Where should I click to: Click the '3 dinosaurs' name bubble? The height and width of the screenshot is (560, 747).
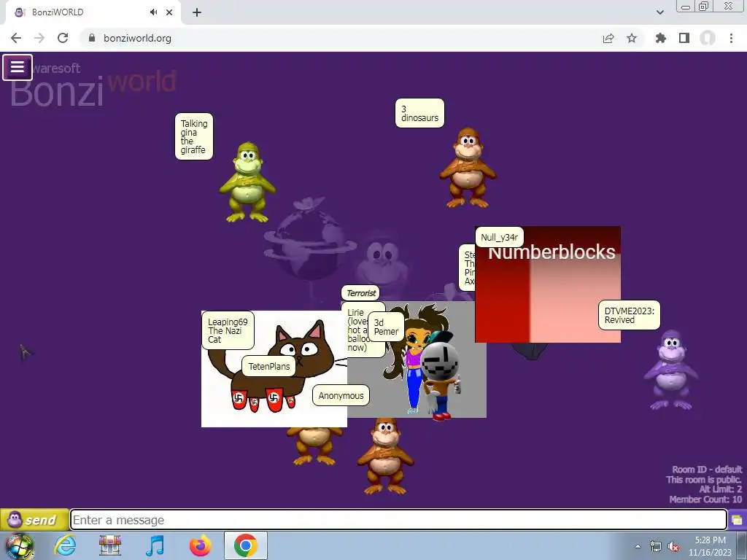pyautogui.click(x=419, y=113)
